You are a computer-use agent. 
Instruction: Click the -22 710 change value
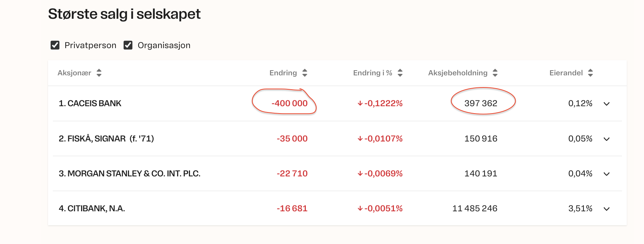(292, 173)
